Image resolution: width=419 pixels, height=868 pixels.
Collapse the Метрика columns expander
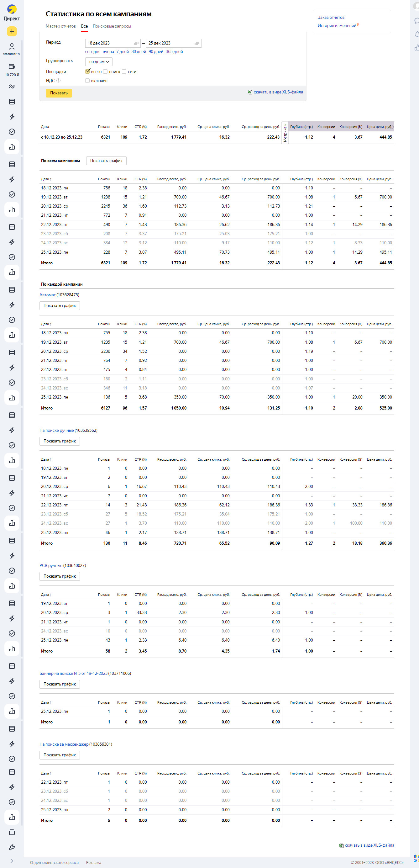coord(285,133)
